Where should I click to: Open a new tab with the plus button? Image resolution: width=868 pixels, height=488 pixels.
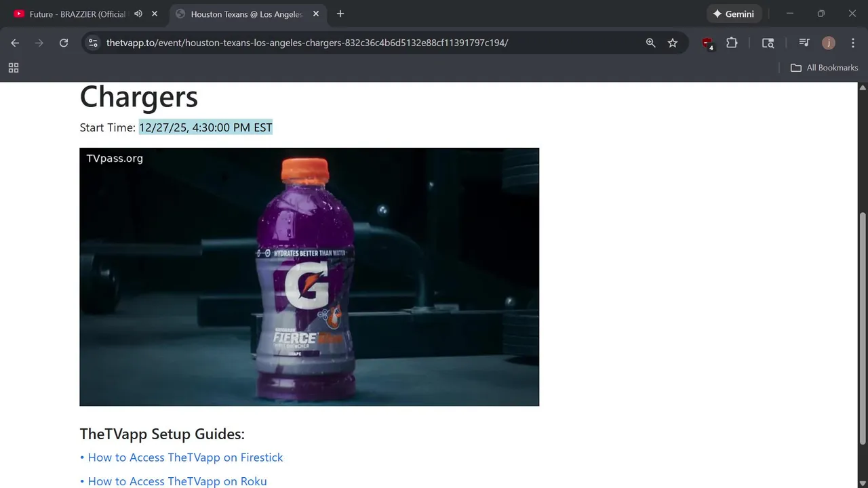click(340, 14)
